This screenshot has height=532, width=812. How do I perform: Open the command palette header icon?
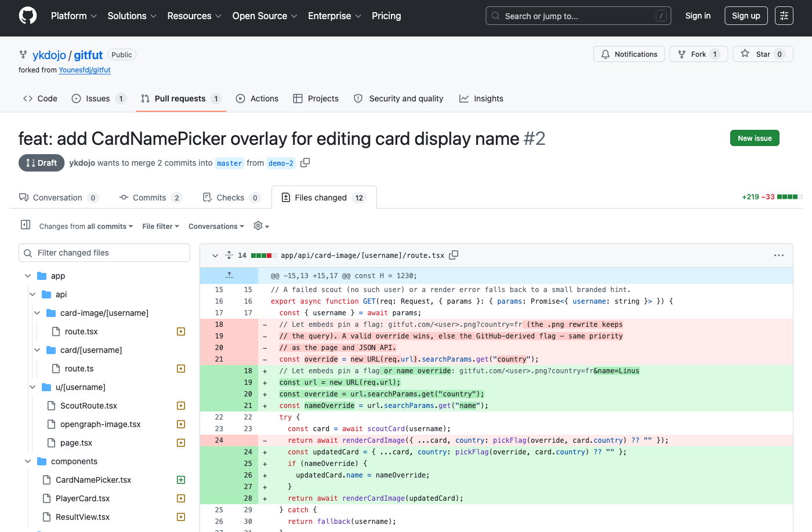click(784, 16)
